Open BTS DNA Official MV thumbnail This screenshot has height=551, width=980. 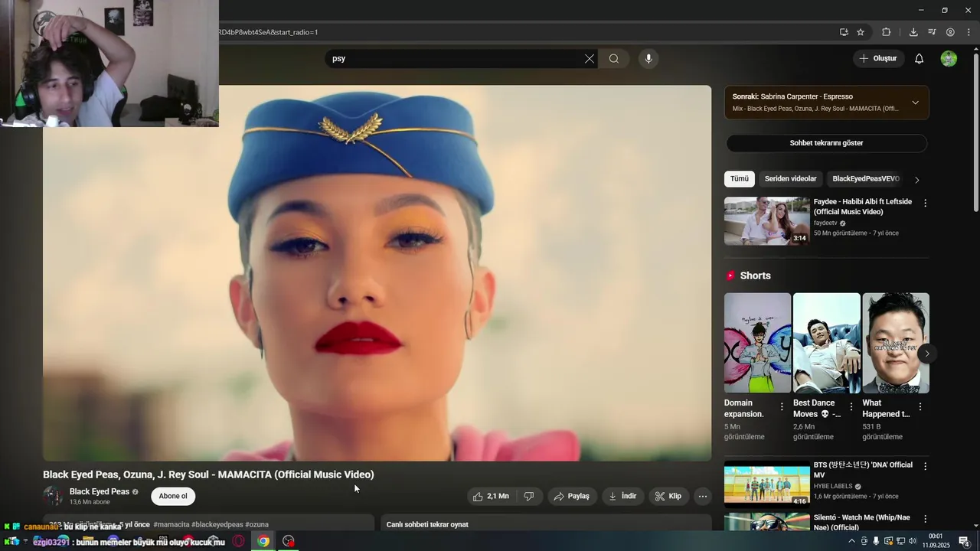pyautogui.click(x=767, y=483)
